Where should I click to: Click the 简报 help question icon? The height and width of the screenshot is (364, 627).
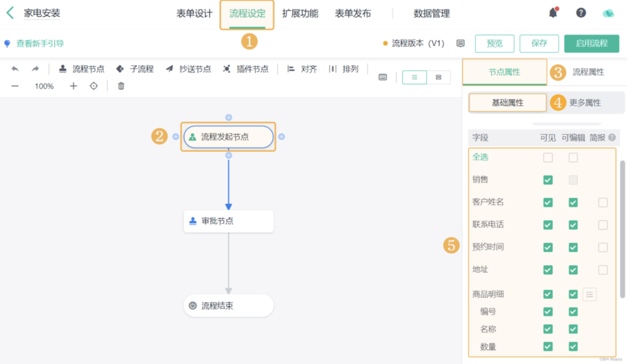[612, 138]
